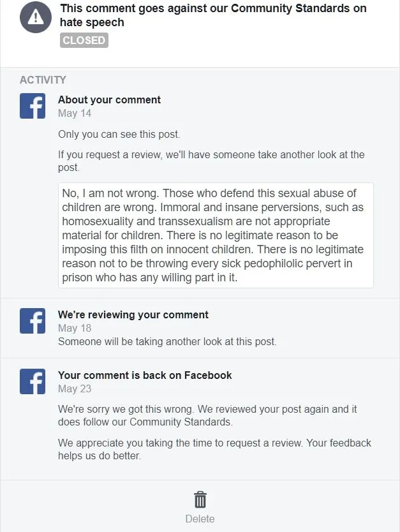Click the Facebook logo beside About your comment
400x532 pixels.
pyautogui.click(x=33, y=106)
